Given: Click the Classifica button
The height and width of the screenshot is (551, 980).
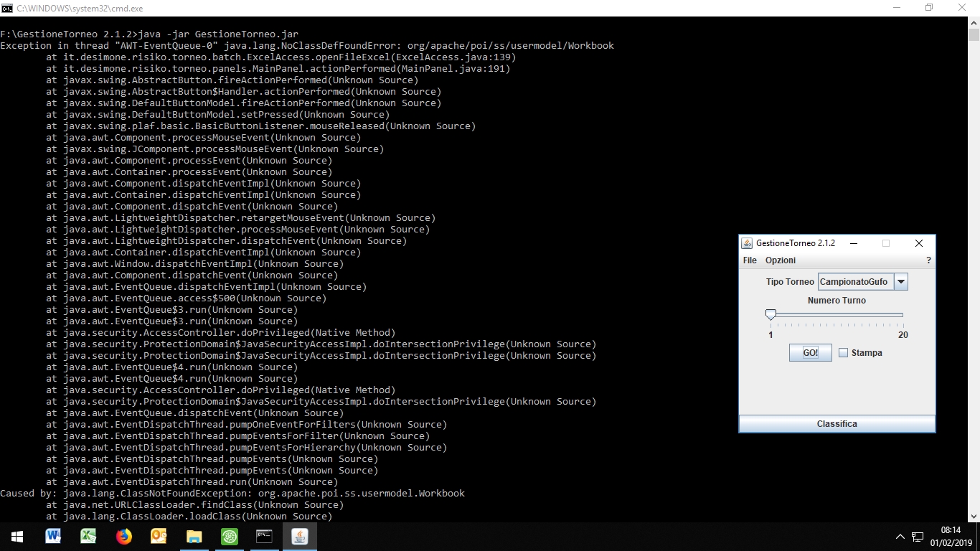Looking at the screenshot, I should (x=837, y=424).
